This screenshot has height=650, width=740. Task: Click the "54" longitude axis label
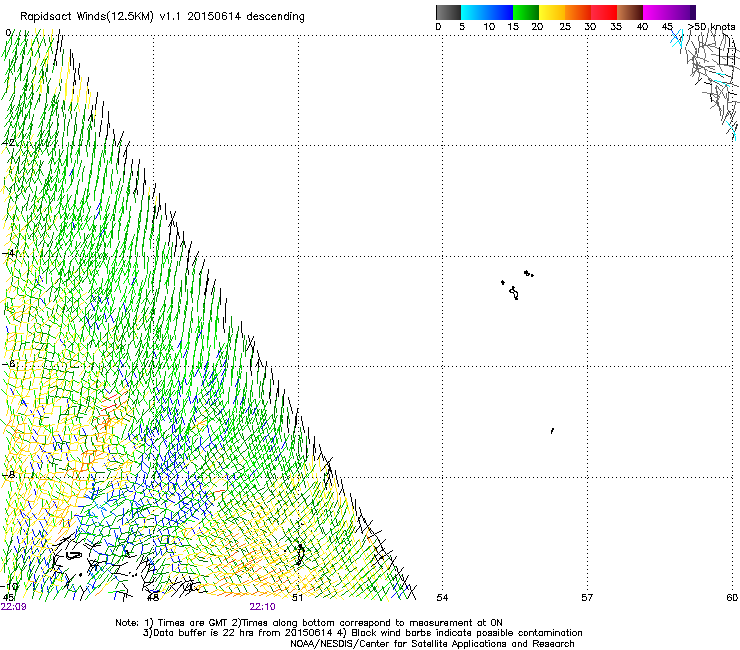point(442,598)
